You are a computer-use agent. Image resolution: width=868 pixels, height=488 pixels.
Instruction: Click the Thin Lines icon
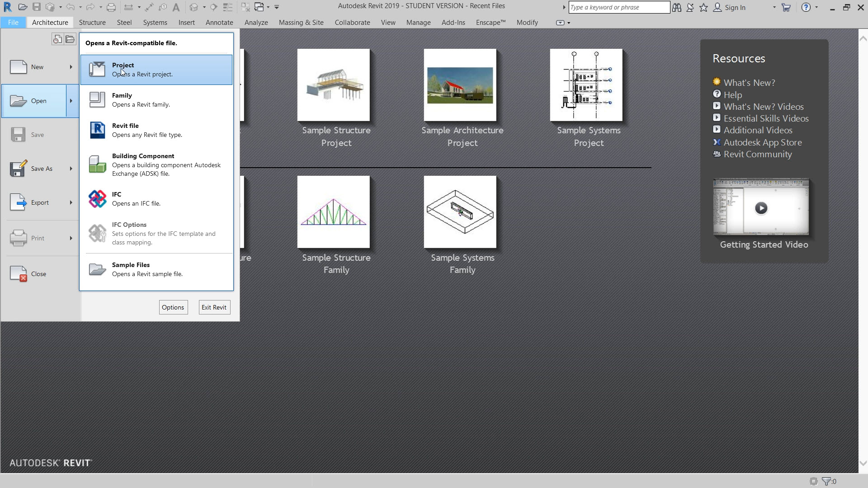228,7
